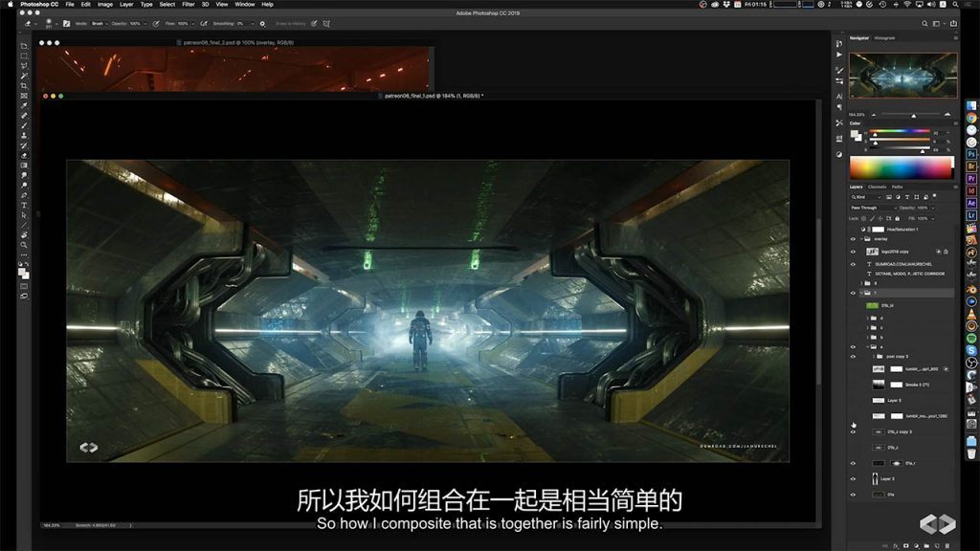
Task: Open the Actions panel play icon
Action: [x=838, y=55]
